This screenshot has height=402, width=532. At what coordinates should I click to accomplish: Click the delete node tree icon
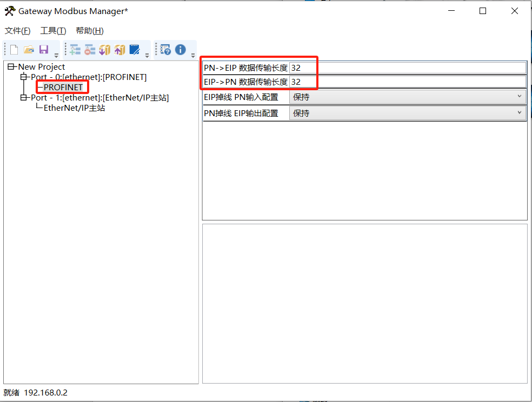(90, 50)
